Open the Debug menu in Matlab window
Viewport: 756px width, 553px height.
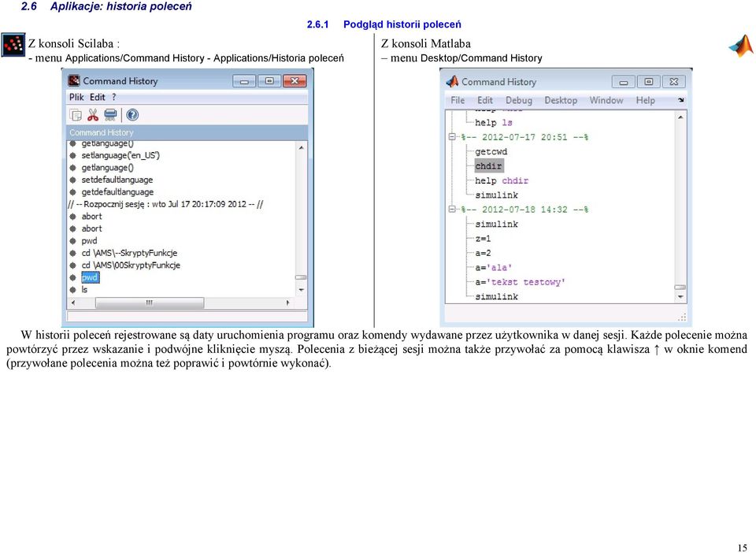point(519,100)
